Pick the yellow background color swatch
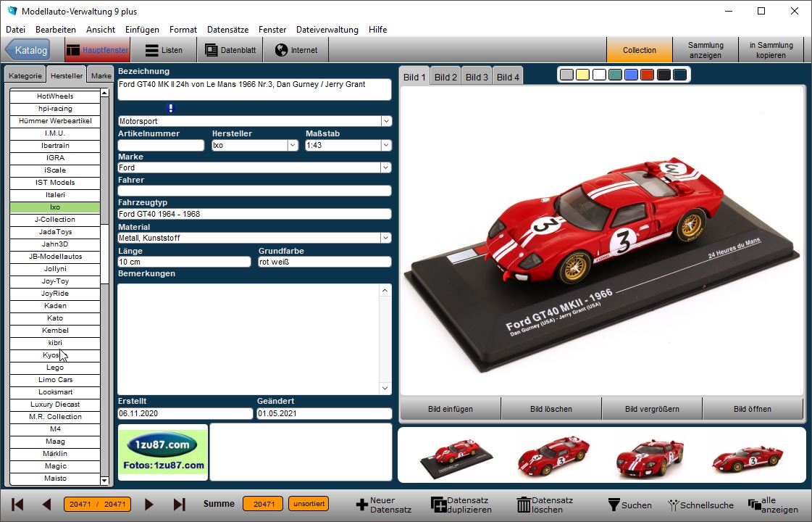The image size is (812, 522). 582,75
